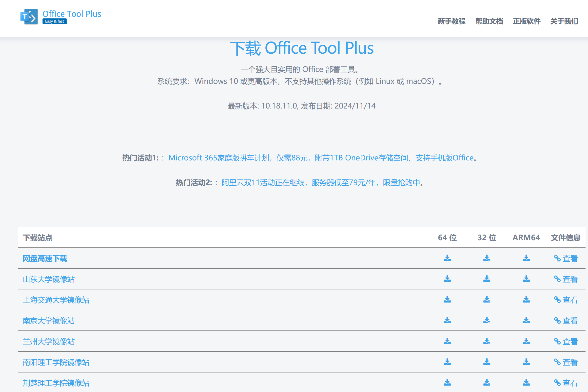Download 32 位 build from 兰州大学镜像站
The height and width of the screenshot is (392, 588).
486,342
